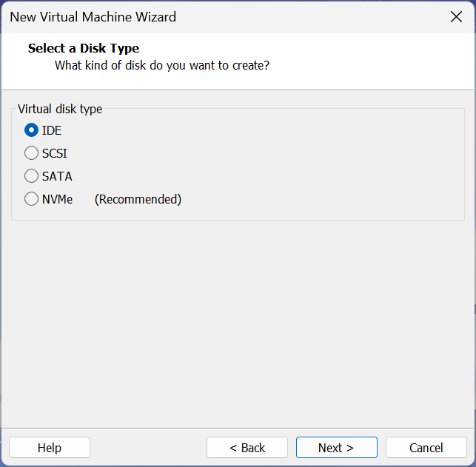Go to previous step with Back
Screen dimensions: 476x467
247,448
